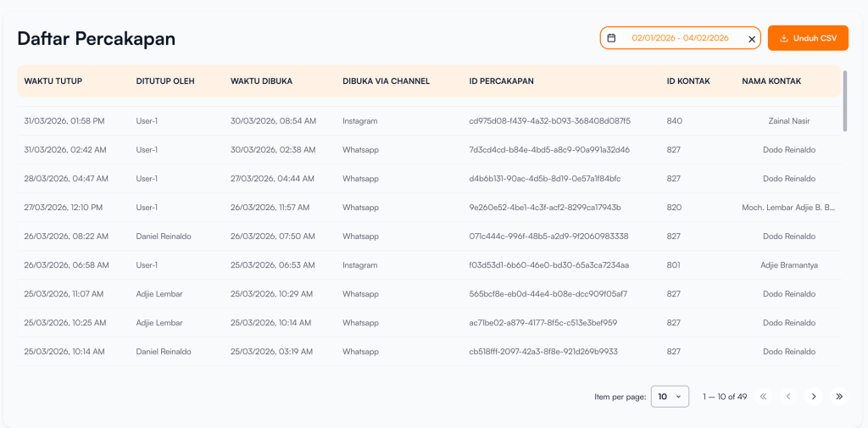Click the Nama Kontak column header

pos(771,81)
